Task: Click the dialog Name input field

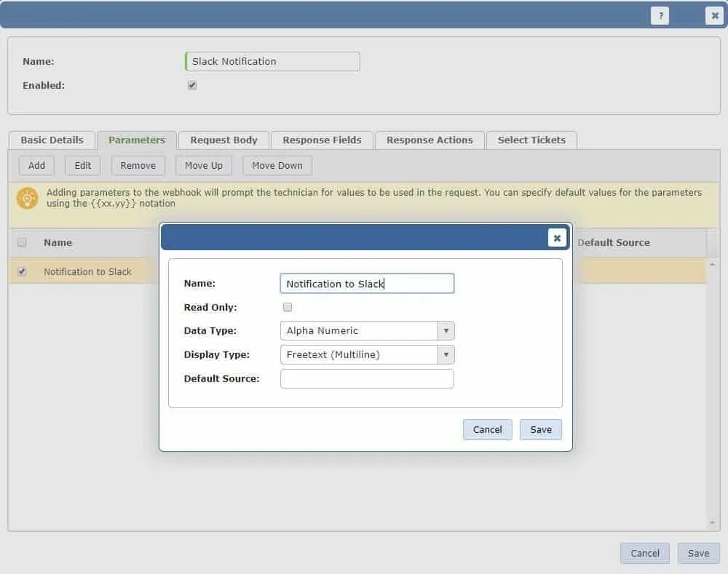Action: pos(367,284)
